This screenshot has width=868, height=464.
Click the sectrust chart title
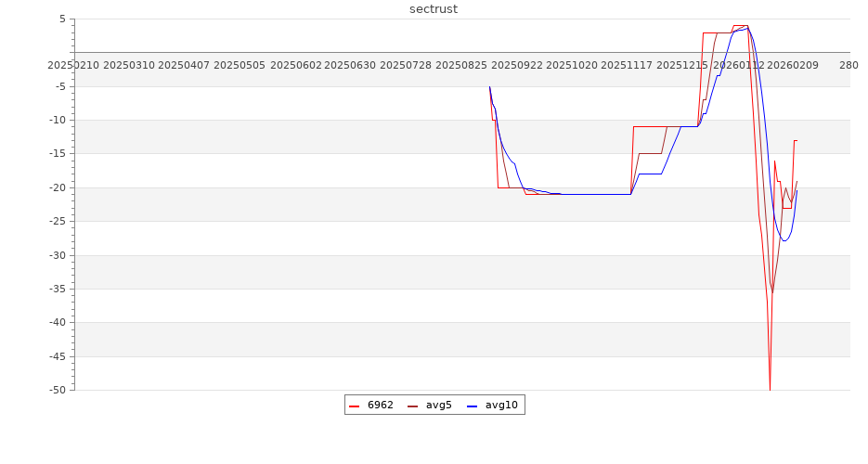pyautogui.click(x=434, y=9)
